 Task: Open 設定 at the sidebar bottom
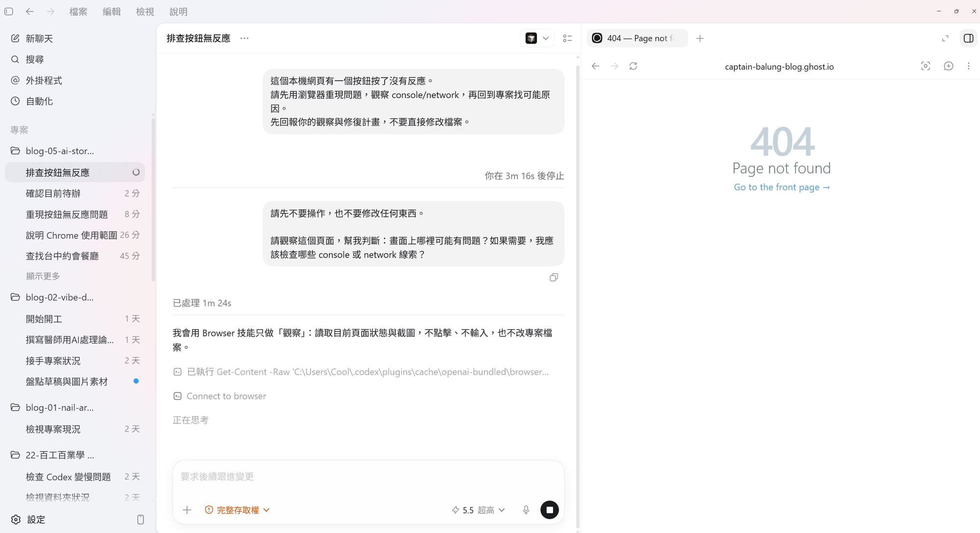tap(28, 519)
